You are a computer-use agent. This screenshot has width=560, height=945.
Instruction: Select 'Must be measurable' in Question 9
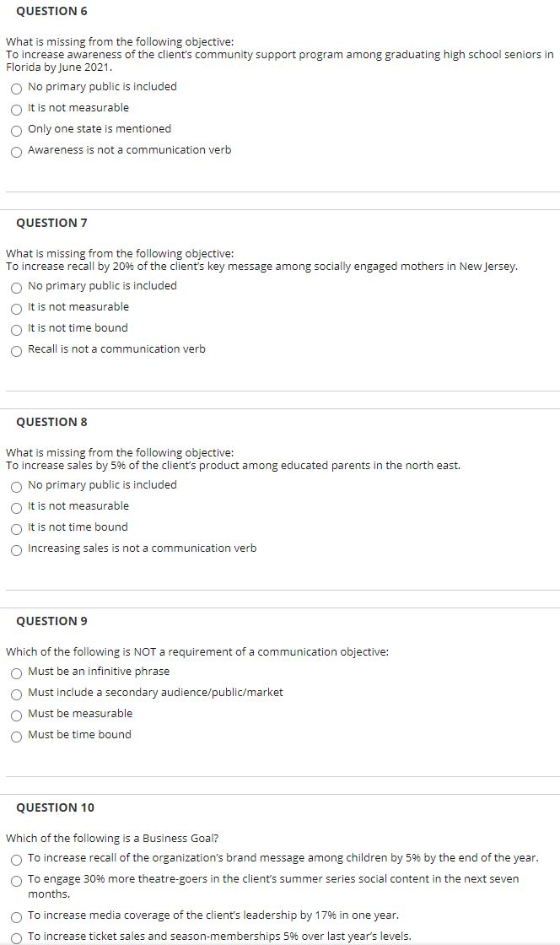pyautogui.click(x=17, y=715)
